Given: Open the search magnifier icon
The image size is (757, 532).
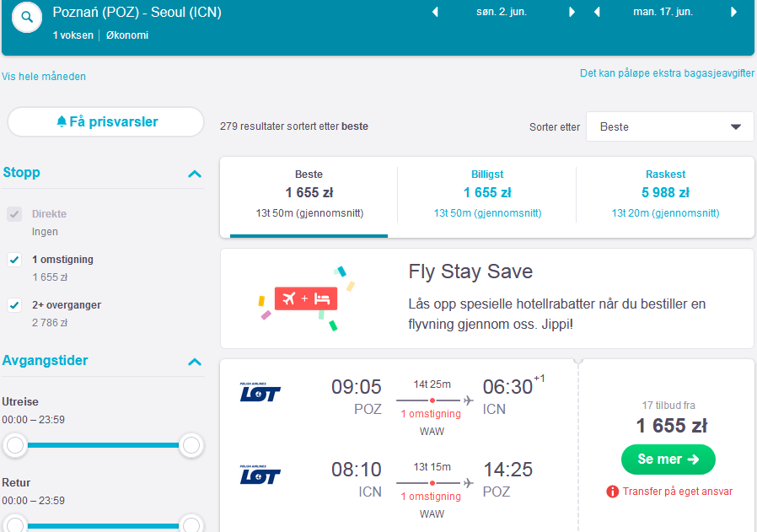Looking at the screenshot, I should (27, 18).
